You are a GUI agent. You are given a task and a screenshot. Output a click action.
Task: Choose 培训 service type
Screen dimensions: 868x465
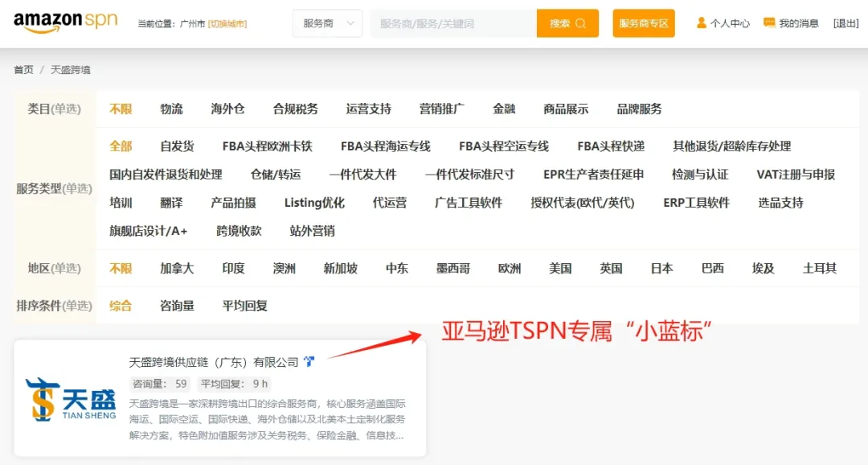pyautogui.click(x=121, y=203)
